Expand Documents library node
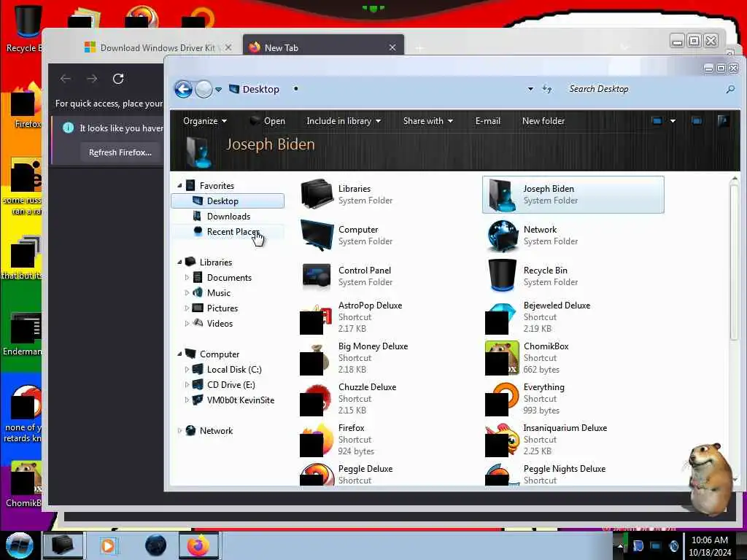The height and width of the screenshot is (560, 747). (187, 277)
